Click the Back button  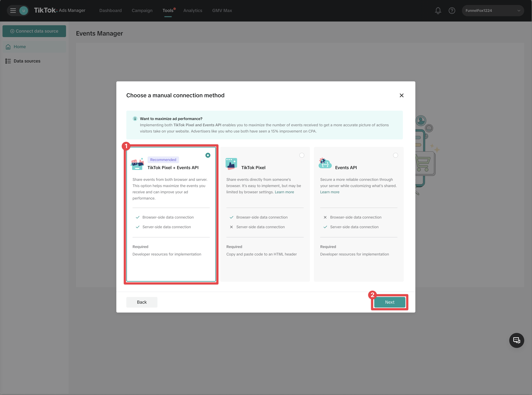[142, 302]
